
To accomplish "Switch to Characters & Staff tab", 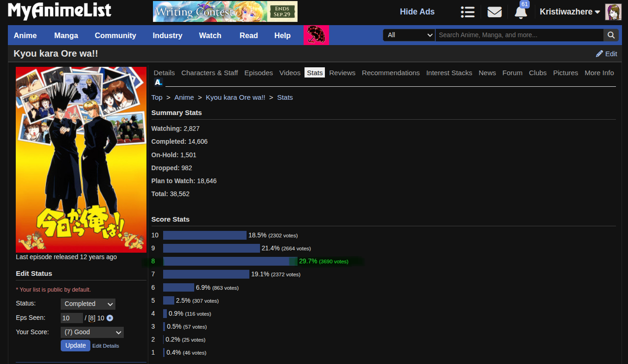I will 209,73.
